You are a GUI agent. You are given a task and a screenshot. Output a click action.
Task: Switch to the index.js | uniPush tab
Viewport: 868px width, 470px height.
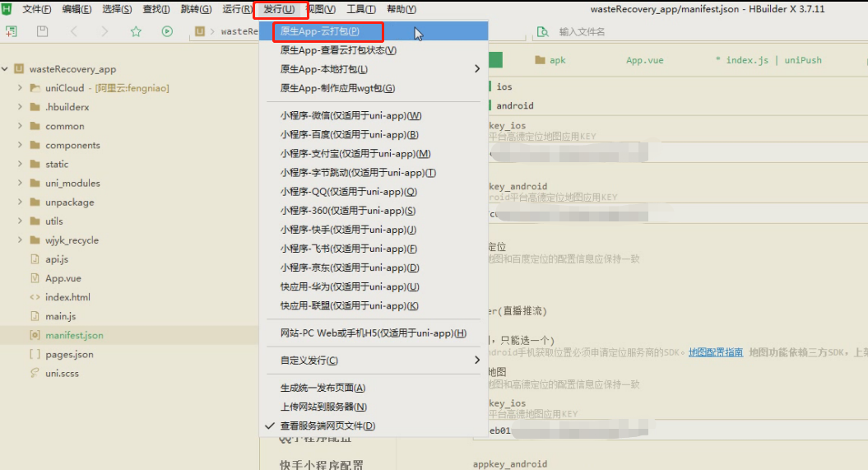click(769, 60)
